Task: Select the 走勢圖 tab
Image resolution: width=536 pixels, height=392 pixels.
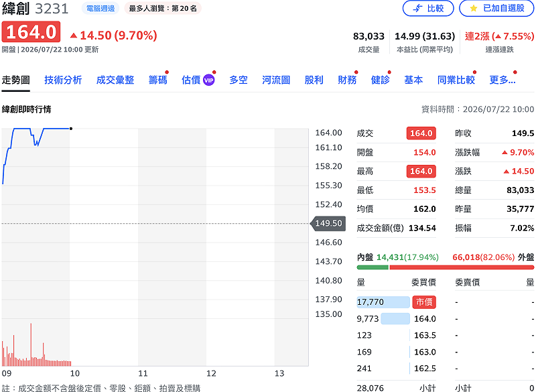Action: [15, 80]
